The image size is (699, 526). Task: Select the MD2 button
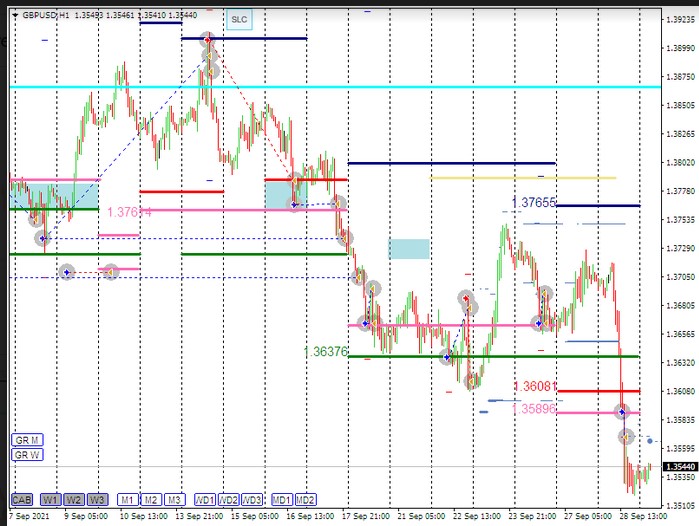pyautogui.click(x=306, y=499)
